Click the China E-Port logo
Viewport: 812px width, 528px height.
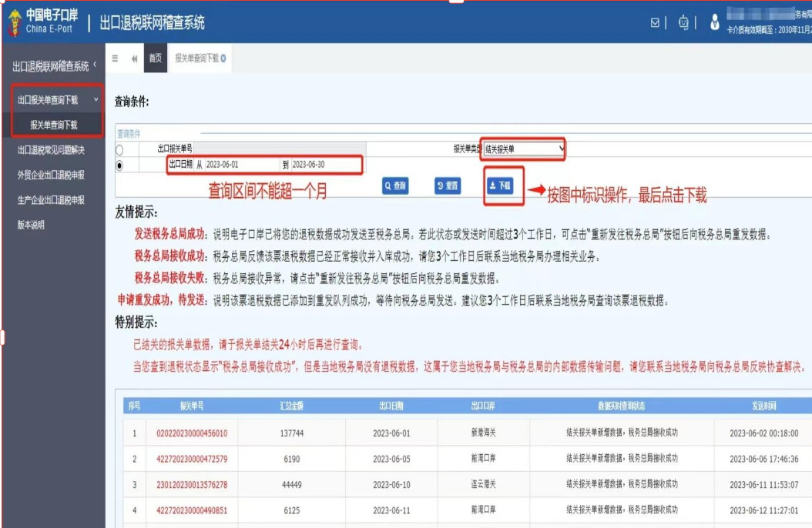43,22
